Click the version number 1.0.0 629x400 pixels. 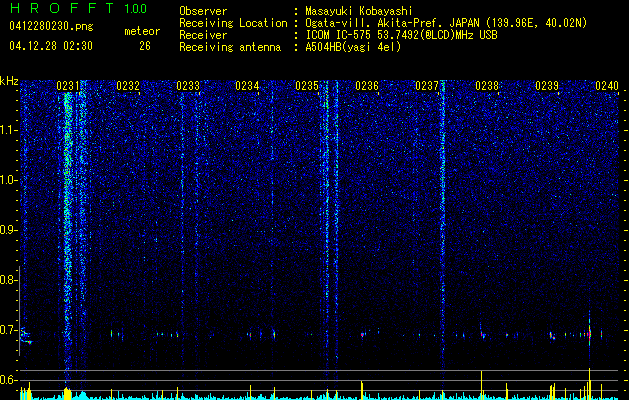click(135, 9)
